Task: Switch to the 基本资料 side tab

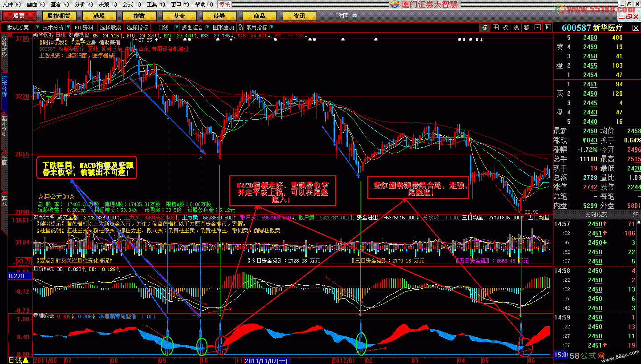Action: (4, 126)
